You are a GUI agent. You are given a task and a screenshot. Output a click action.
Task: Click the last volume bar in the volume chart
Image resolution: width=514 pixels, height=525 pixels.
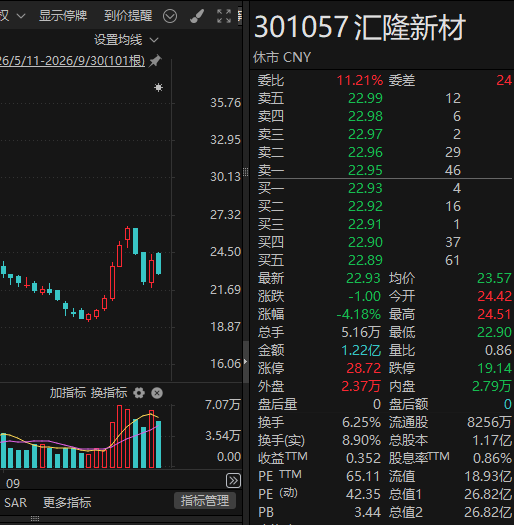(158, 444)
